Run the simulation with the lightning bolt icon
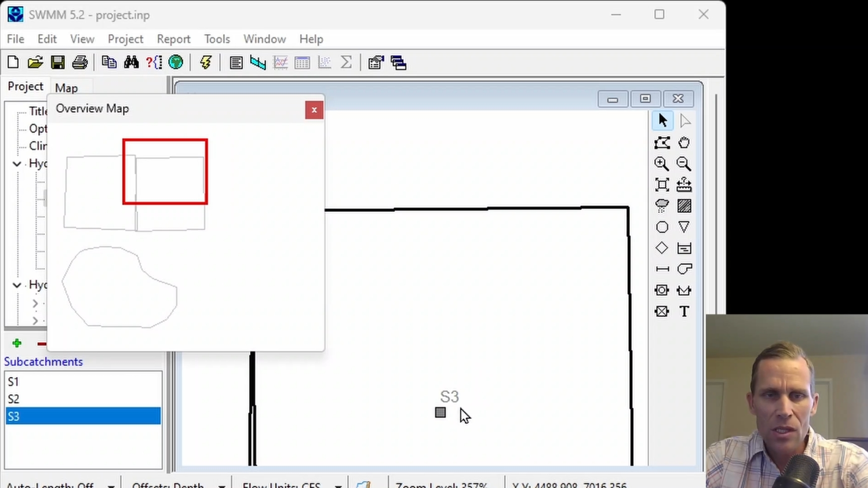Viewport: 868px width, 488px height. point(206,63)
